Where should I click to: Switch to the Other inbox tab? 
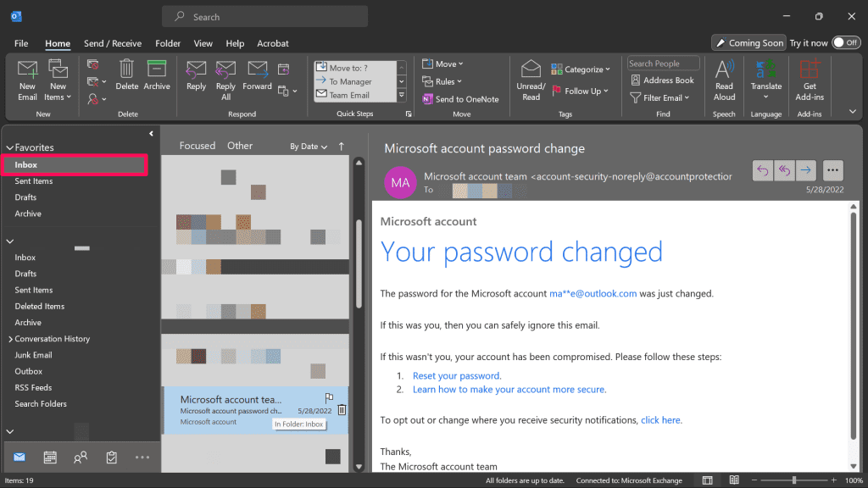(240, 146)
